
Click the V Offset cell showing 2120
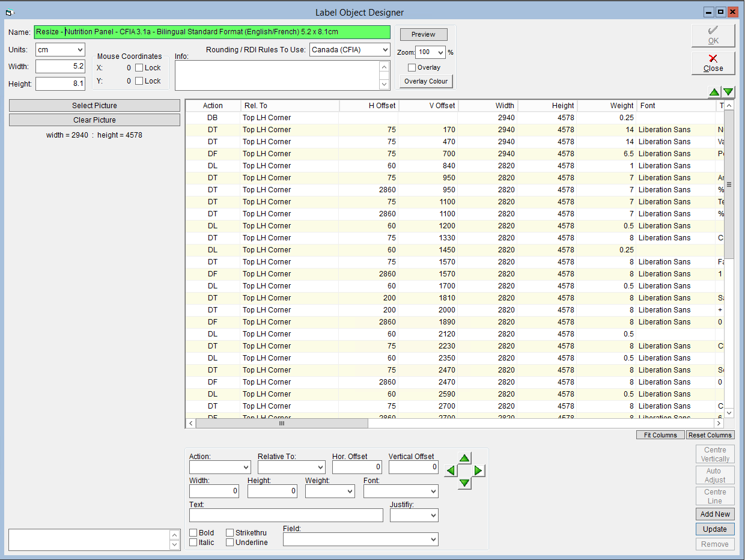428,334
